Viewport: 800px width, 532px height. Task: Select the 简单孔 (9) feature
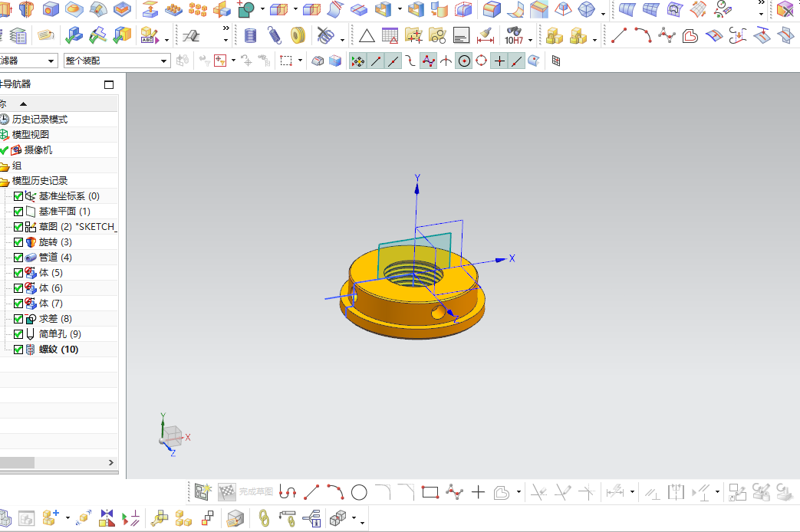point(60,334)
